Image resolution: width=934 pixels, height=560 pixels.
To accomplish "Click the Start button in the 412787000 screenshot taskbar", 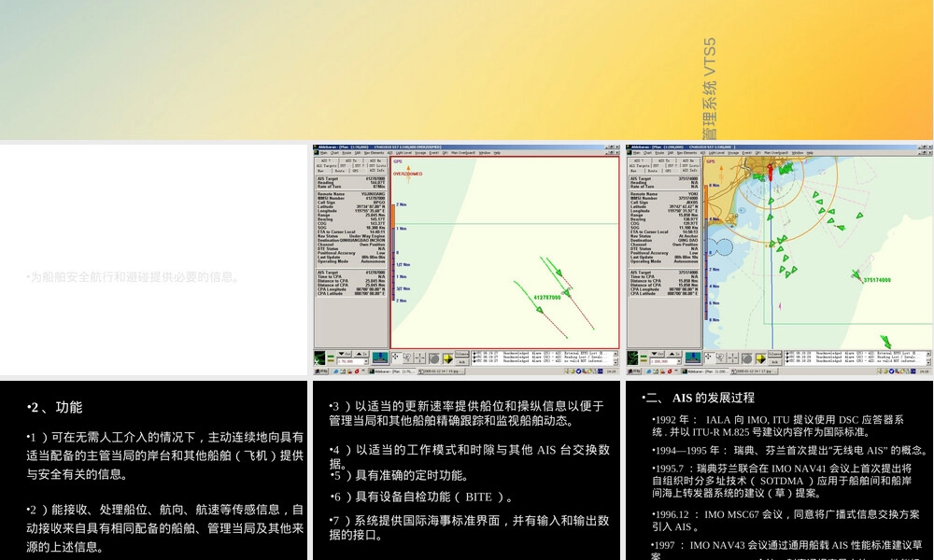I will 321,371.
